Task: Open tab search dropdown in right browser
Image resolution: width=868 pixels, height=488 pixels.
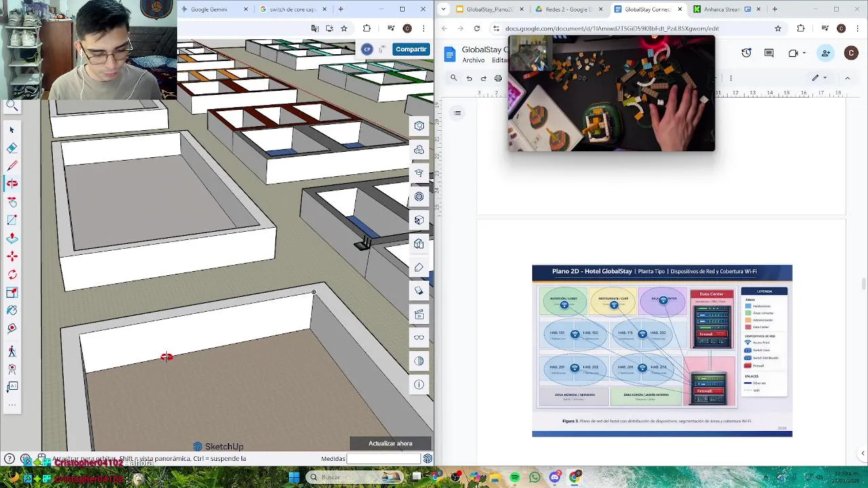Action: (x=443, y=9)
